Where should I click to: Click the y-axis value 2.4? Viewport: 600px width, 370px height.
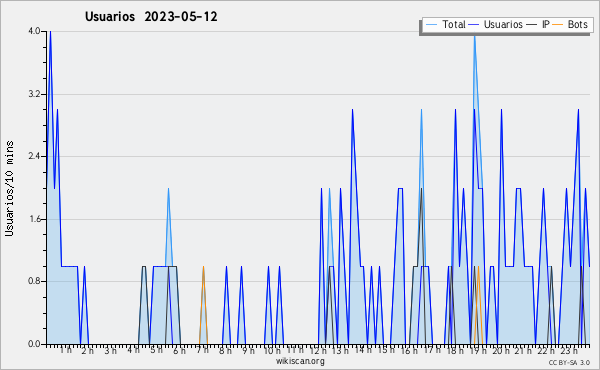(34, 156)
